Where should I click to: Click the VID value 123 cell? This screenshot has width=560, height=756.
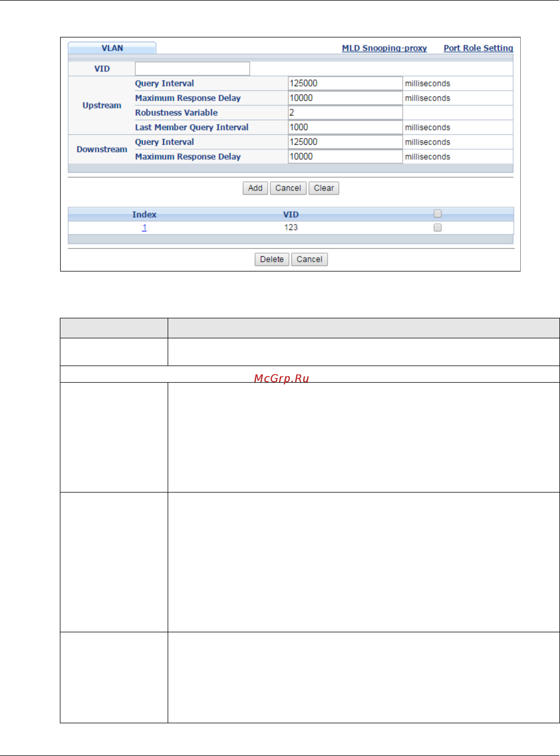[291, 227]
